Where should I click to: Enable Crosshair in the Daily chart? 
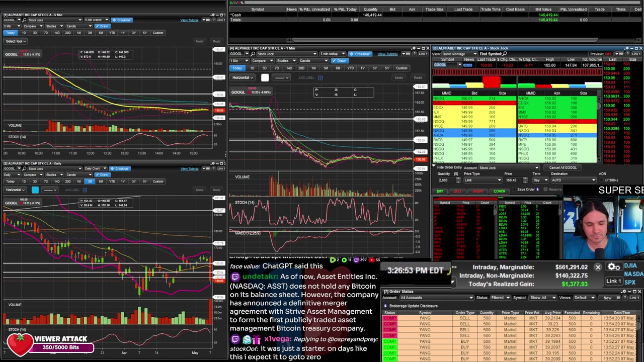[x=120, y=168]
